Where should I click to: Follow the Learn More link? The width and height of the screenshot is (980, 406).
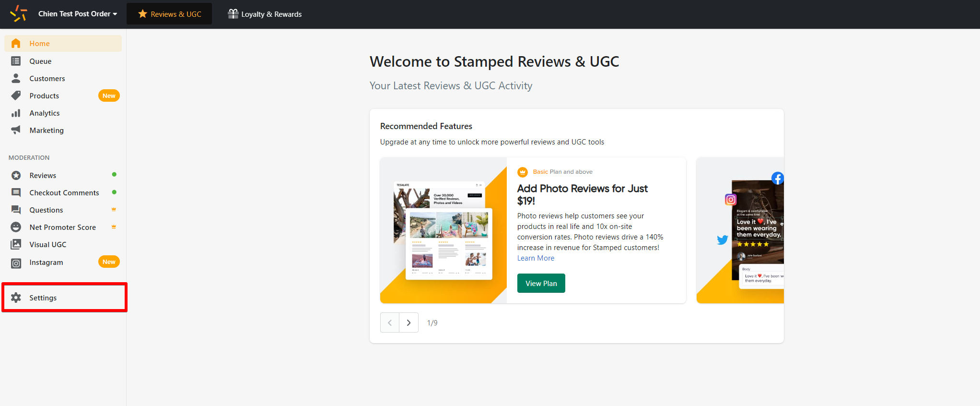click(536, 258)
